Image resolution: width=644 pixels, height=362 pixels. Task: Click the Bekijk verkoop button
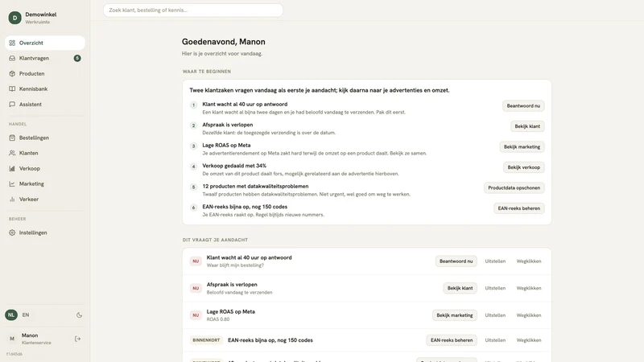pos(524,167)
